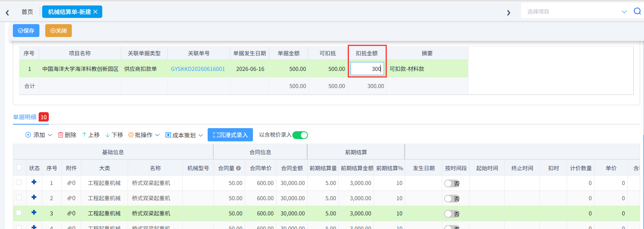Viewport: 644px width, 229px height.
Task: Switch to the 首页 tab
Action: 27,12
